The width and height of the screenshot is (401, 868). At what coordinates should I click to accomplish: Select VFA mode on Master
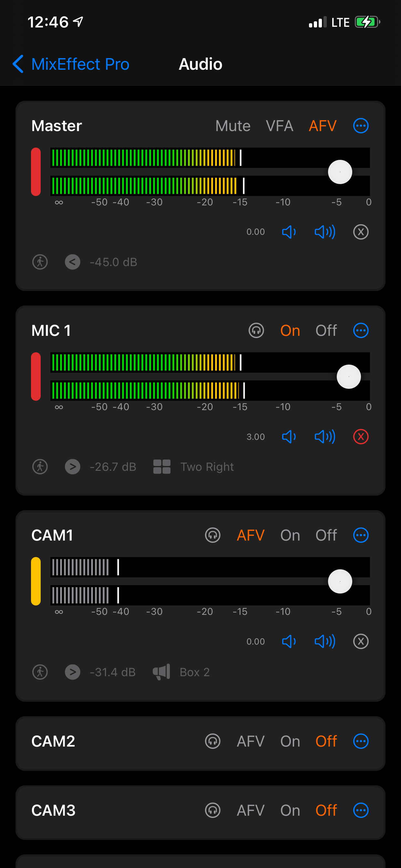(279, 126)
